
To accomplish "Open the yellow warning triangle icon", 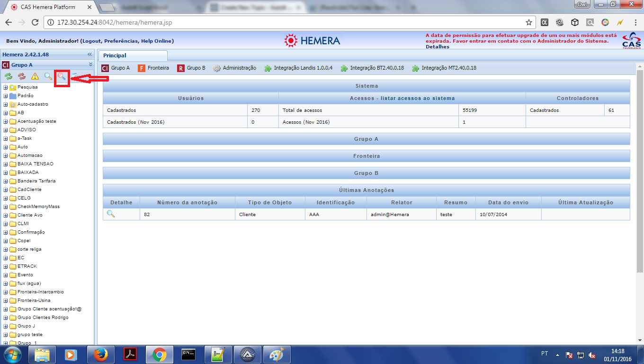I will coord(35,76).
